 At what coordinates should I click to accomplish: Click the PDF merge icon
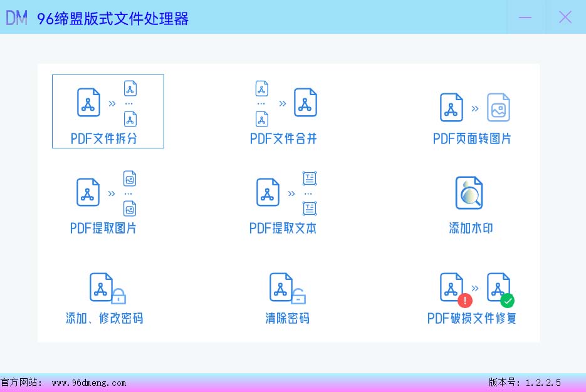[286, 103]
